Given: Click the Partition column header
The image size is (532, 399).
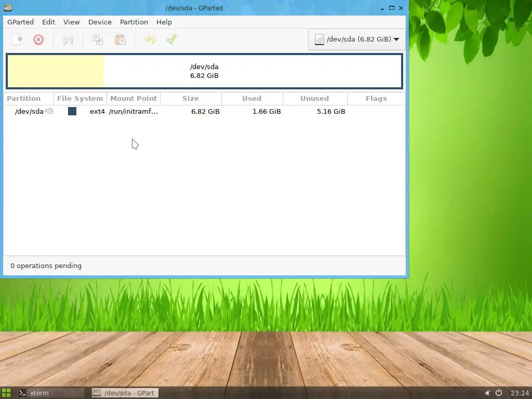Looking at the screenshot, I should (x=29, y=98).
